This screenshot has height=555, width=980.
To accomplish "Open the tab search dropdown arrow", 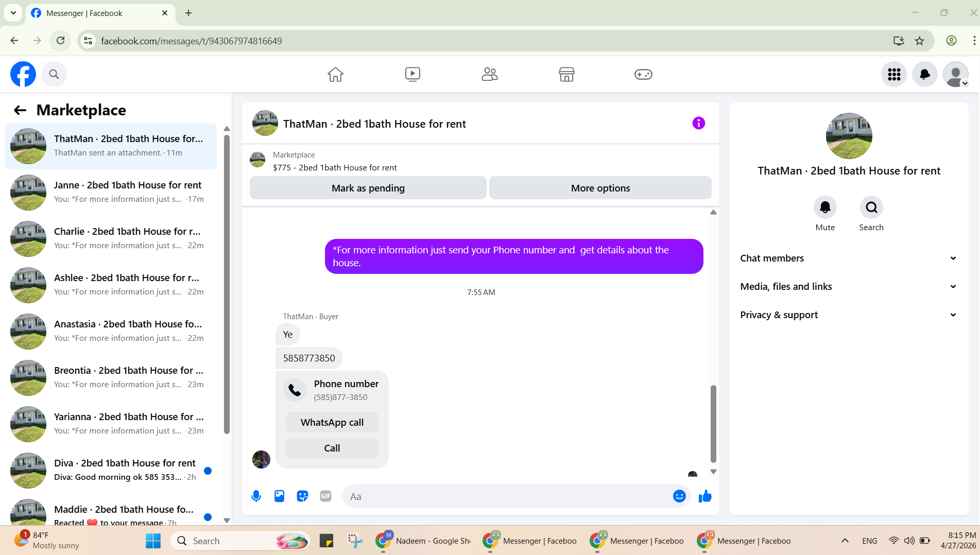I will point(13,13).
